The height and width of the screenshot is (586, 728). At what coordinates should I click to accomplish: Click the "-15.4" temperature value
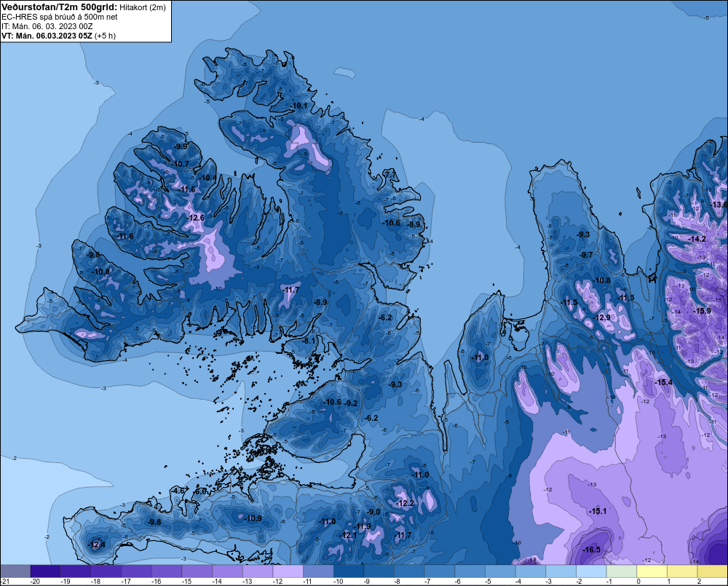664,382
